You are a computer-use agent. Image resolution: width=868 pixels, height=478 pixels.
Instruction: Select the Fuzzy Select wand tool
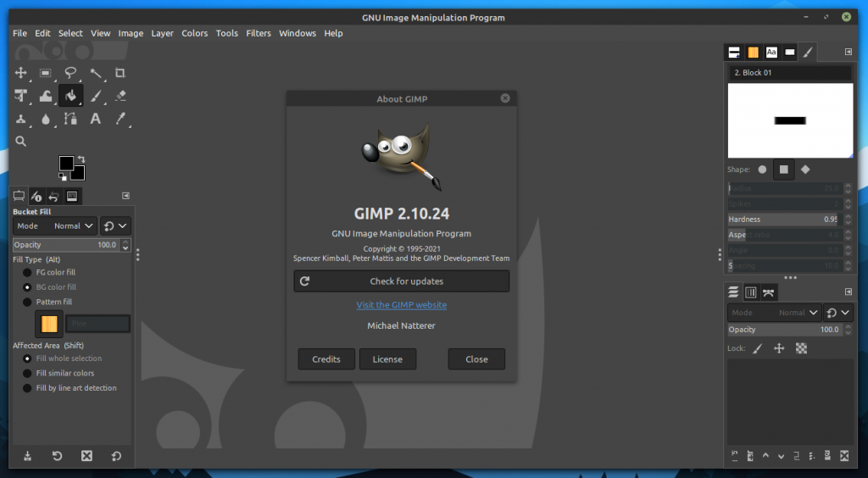(96, 73)
